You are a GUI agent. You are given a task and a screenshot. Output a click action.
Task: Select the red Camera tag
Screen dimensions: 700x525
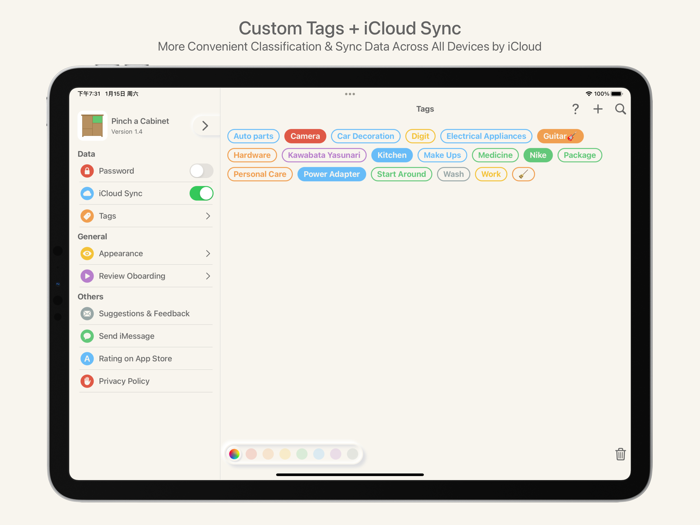coord(305,136)
